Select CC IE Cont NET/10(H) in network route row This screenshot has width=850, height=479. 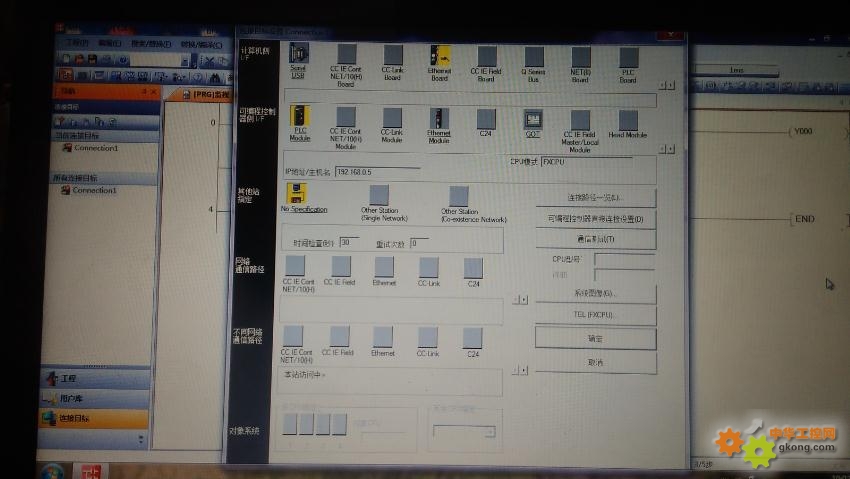tap(295, 266)
